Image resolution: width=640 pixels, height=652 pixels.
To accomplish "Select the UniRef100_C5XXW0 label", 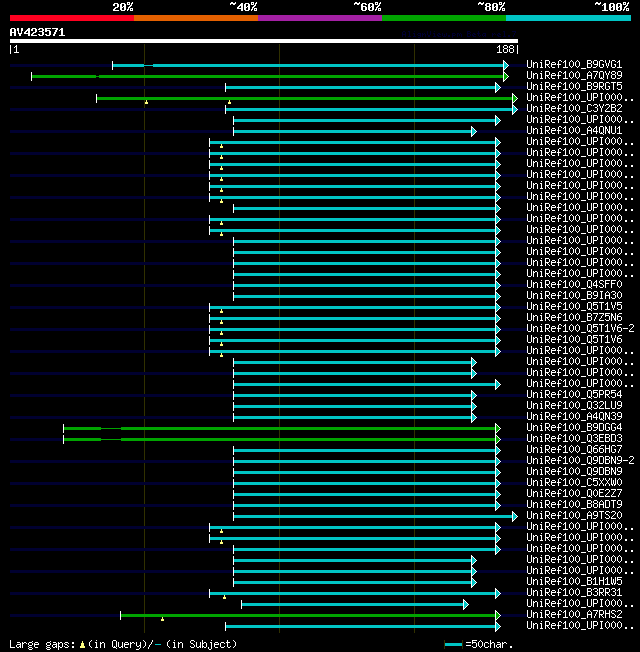I will (574, 483).
